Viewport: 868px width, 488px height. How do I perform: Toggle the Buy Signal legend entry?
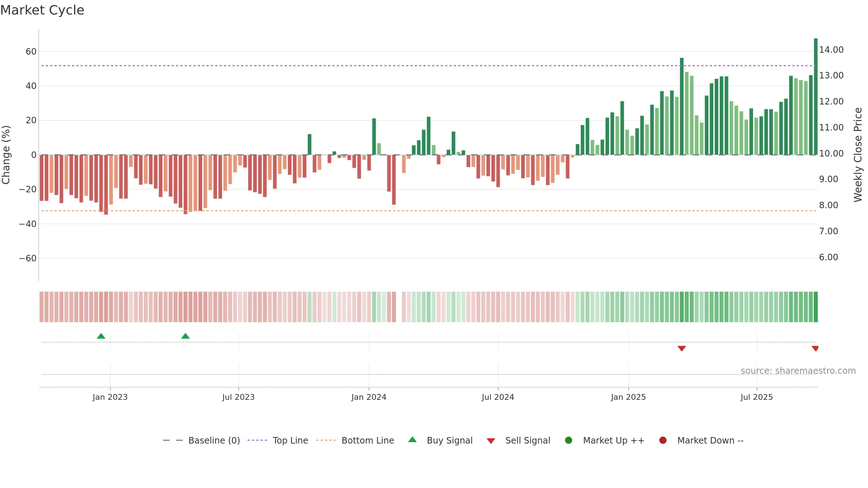coord(440,440)
